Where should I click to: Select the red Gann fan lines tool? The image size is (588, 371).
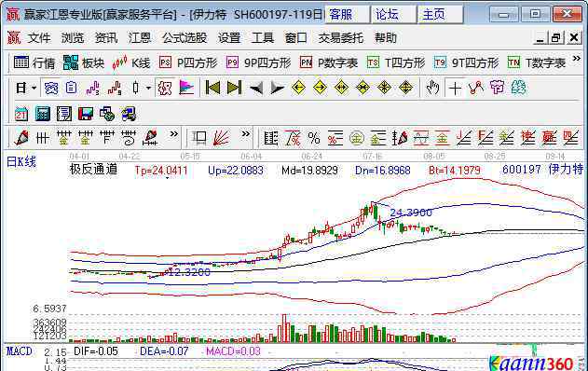221,138
